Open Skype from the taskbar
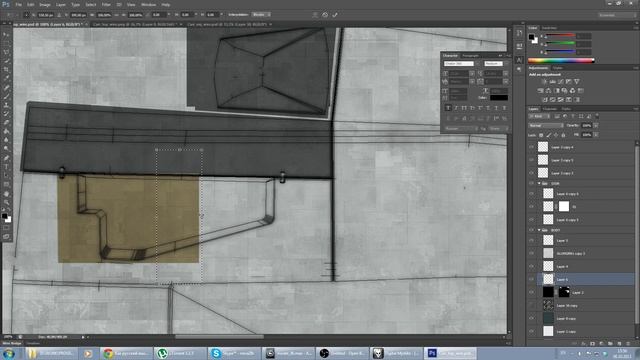 pyautogui.click(x=233, y=353)
